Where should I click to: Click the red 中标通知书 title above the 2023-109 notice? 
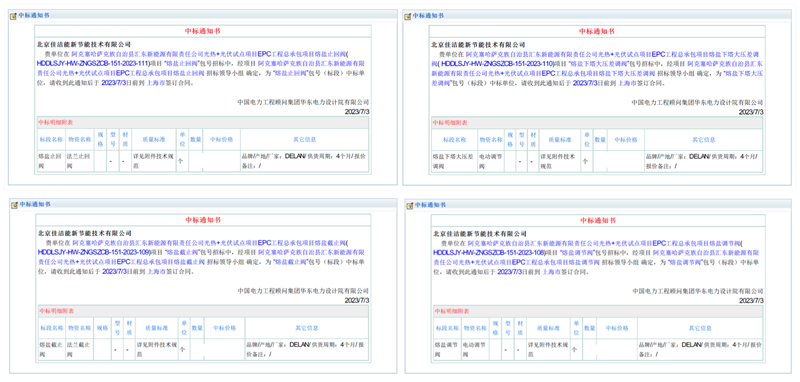point(203,220)
